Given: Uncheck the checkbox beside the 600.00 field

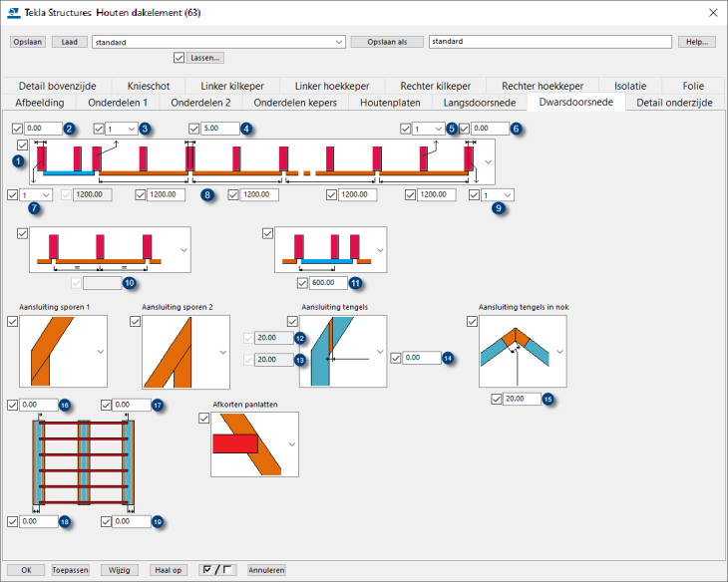Looking at the screenshot, I should [303, 283].
